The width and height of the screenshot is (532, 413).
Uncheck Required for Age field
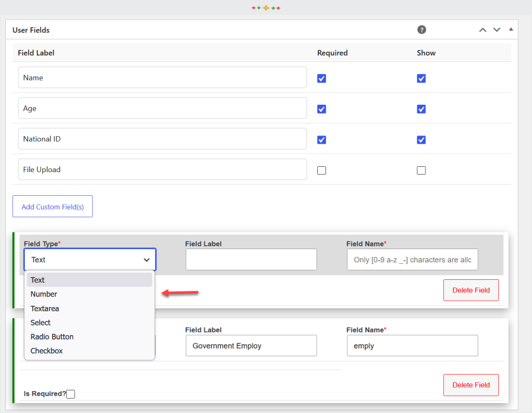pyautogui.click(x=322, y=109)
